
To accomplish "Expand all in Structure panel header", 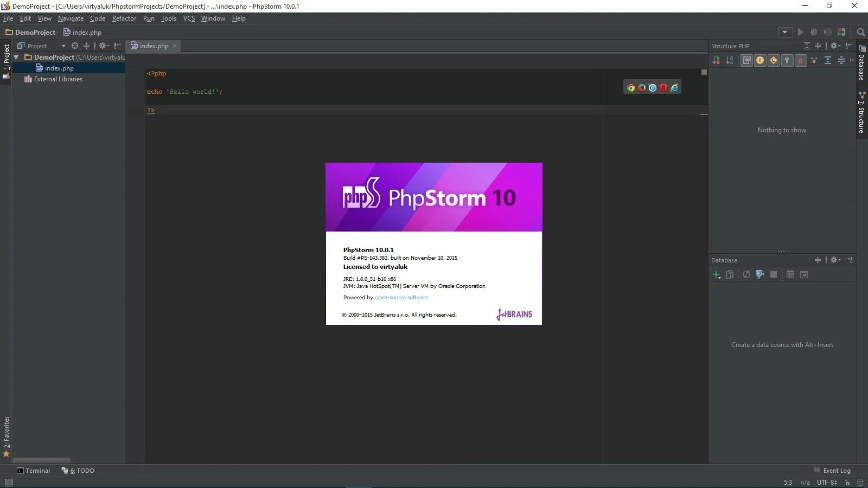I will [x=807, y=46].
